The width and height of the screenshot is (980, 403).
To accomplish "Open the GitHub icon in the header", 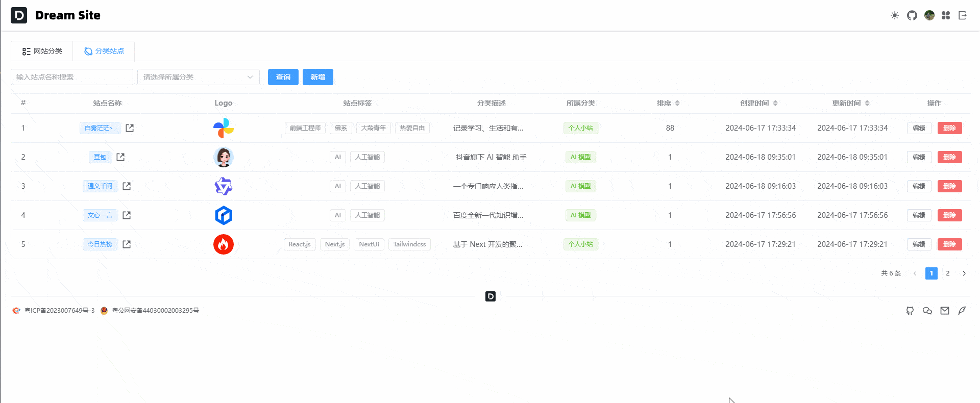I will point(912,15).
